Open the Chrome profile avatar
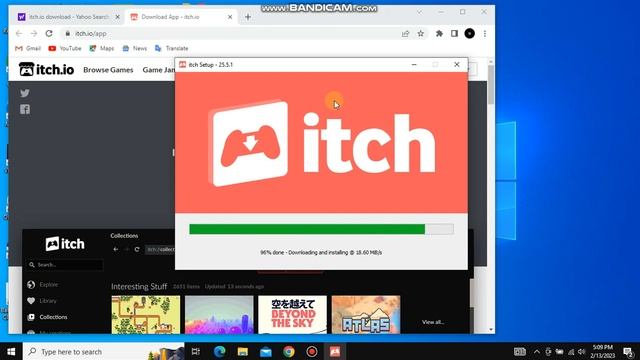This screenshot has height=360, width=640. tap(469, 33)
